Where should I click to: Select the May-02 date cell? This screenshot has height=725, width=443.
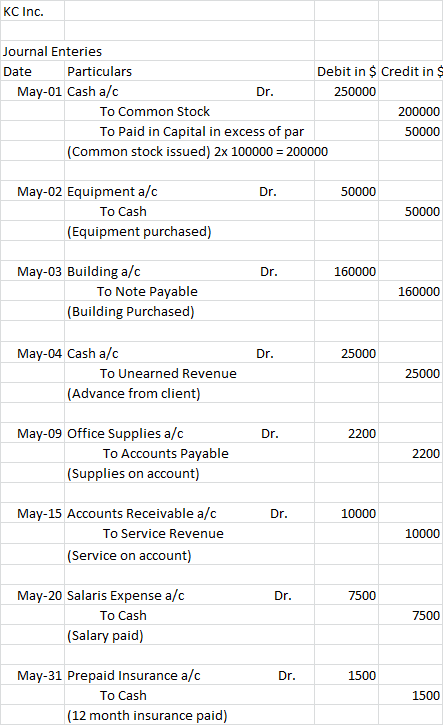32,191
